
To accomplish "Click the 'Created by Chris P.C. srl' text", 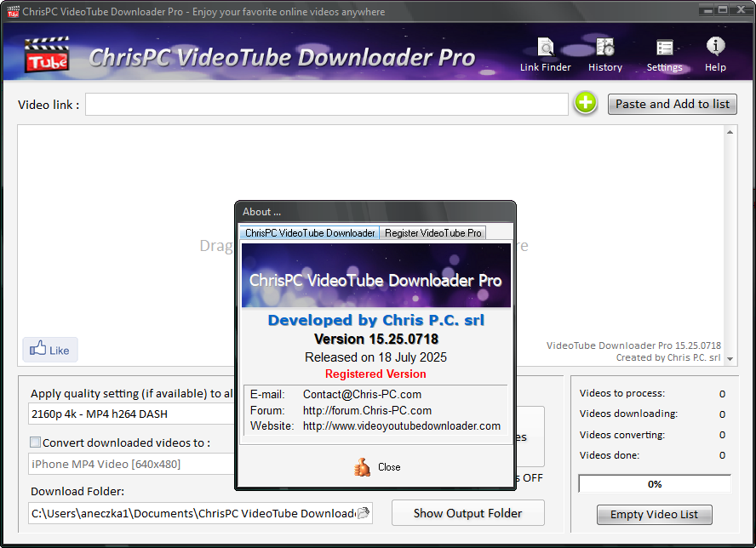I will pyautogui.click(x=668, y=357).
